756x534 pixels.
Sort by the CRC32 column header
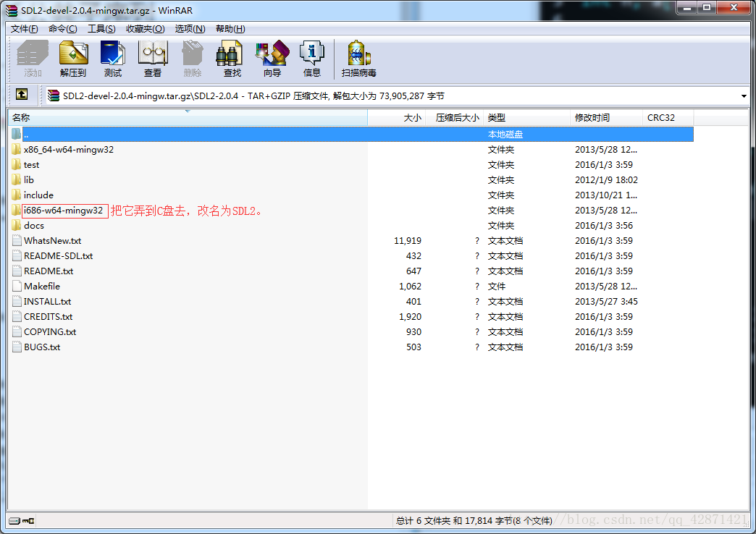pos(668,118)
